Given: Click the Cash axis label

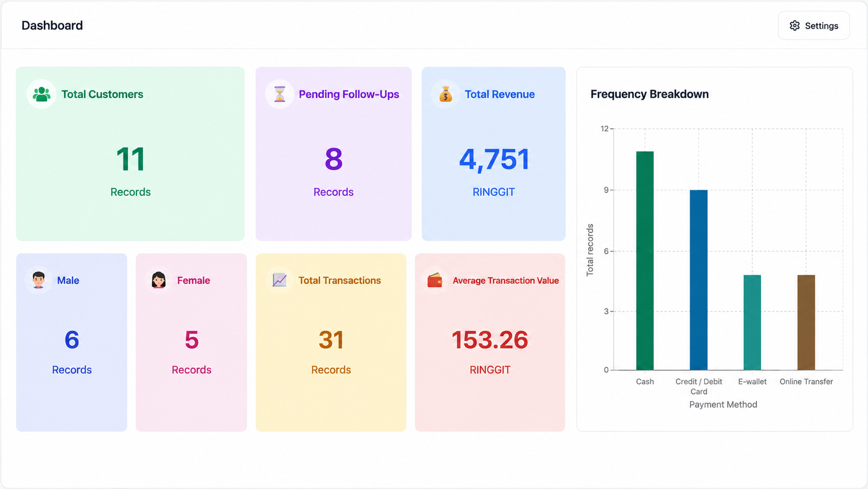Looking at the screenshot, I should (645, 381).
